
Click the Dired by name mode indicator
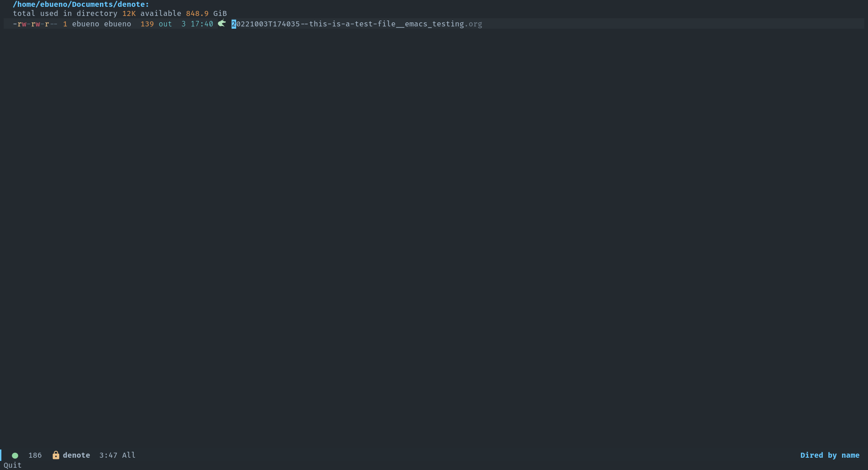point(830,455)
